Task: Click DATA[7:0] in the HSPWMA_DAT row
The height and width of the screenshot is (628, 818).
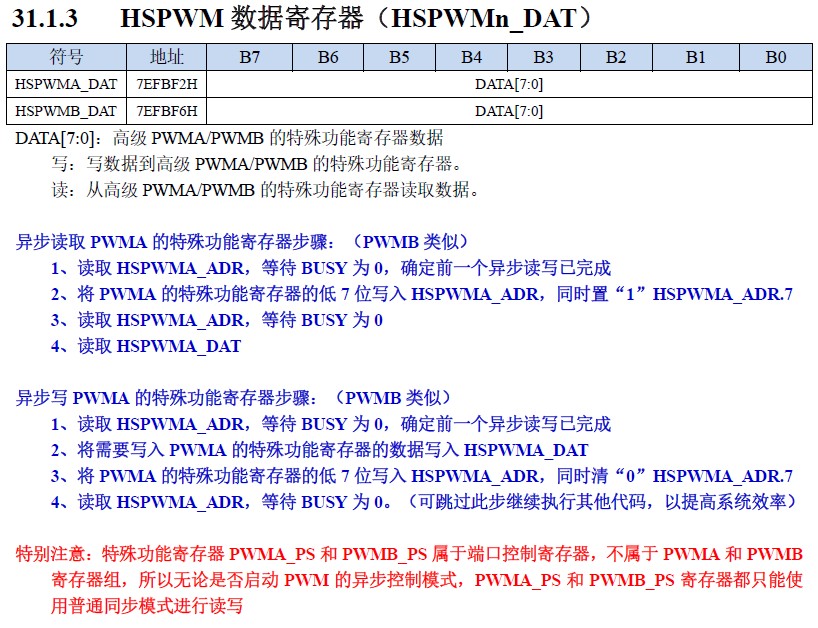Action: pyautogui.click(x=509, y=84)
